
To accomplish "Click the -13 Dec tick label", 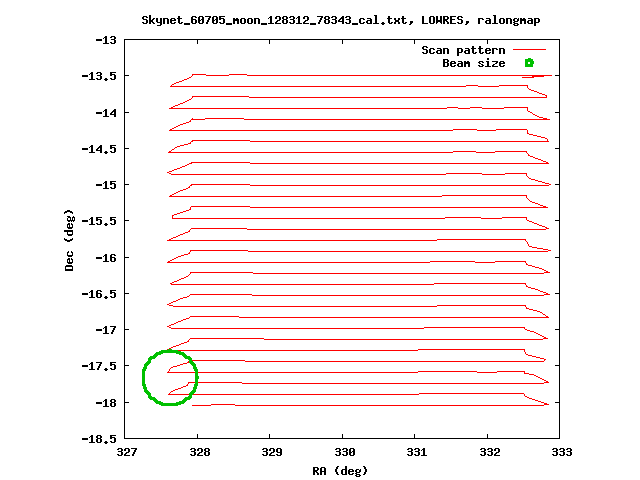I will point(106,40).
